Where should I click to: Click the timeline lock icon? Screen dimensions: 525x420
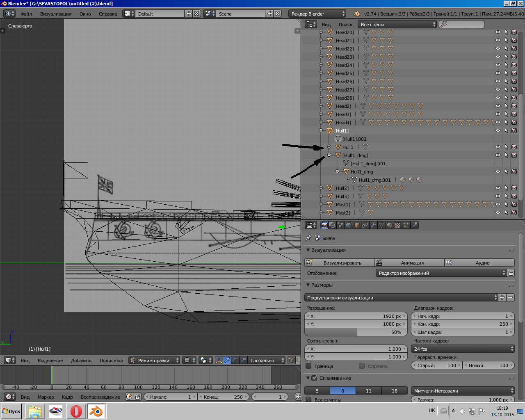pyautogui.click(x=138, y=397)
